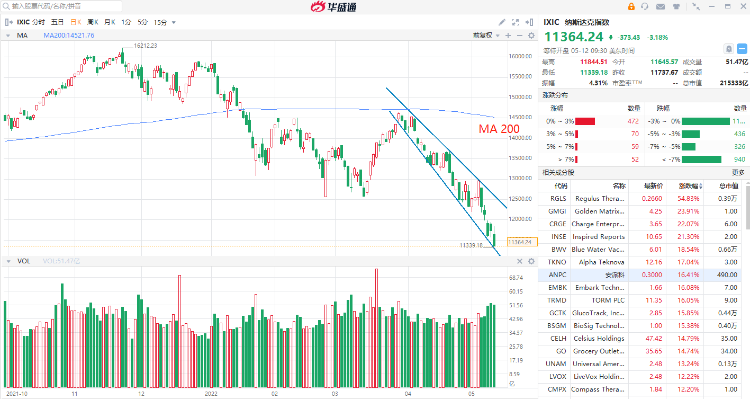Click the orange lock icon

pyautogui.click(x=631, y=7)
